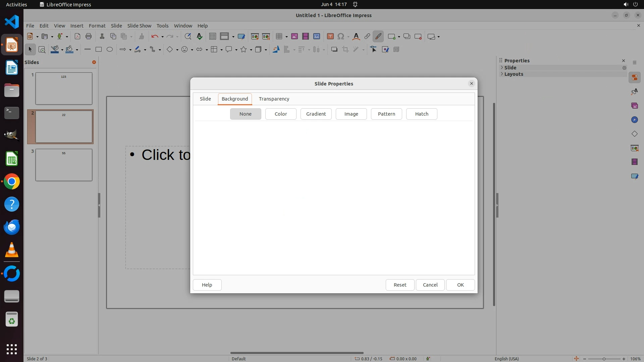
Task: Click the Print icon in the toolbar
Action: click(89, 37)
